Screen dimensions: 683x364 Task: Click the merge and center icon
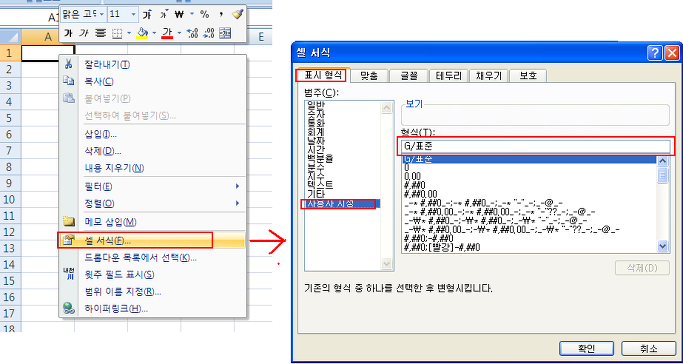225,33
